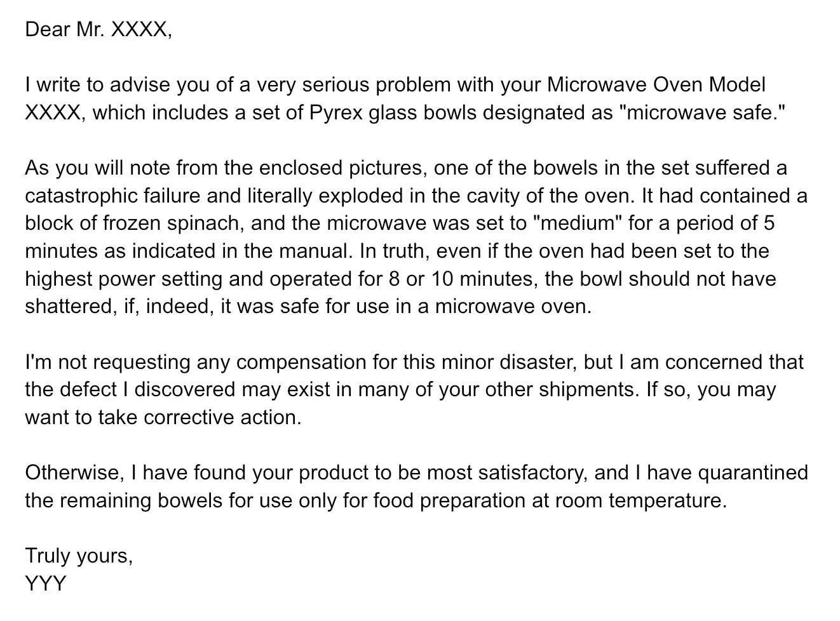Click the word 'quarantined'
840x621 pixels.
[752, 472]
